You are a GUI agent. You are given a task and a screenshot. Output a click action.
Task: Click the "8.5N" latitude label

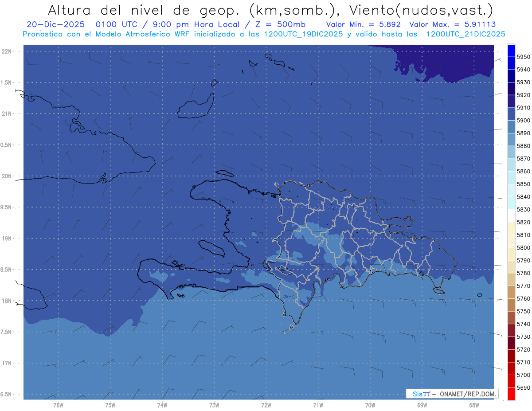coord(7,270)
